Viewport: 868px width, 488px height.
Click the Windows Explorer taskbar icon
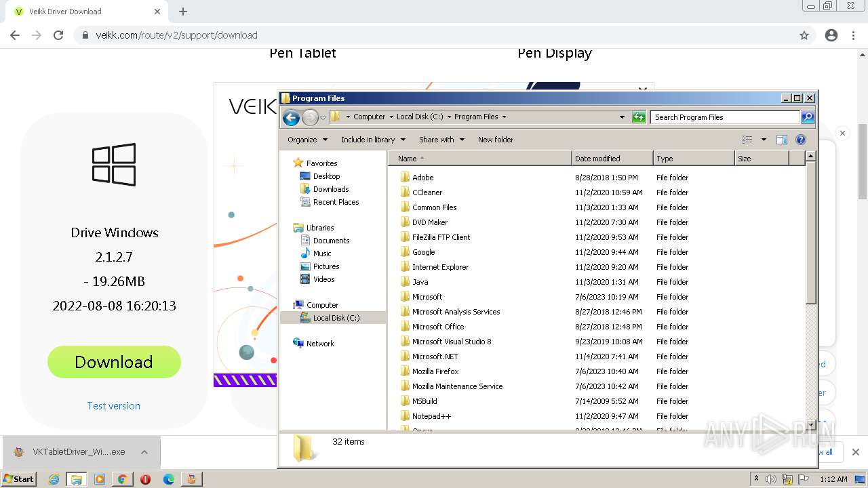pos(77,479)
